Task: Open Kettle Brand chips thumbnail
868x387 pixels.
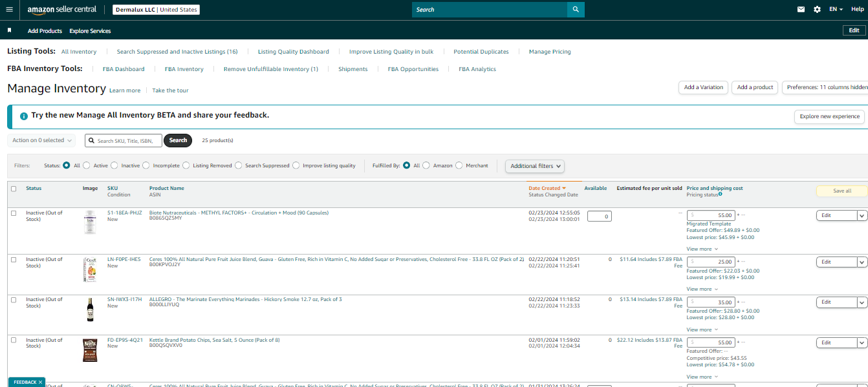Action: point(90,350)
